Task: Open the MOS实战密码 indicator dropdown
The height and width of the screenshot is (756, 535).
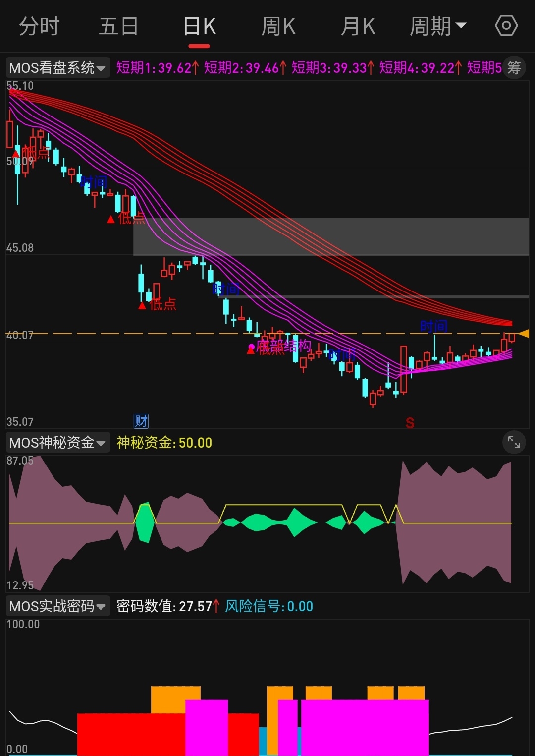Action: [x=57, y=606]
